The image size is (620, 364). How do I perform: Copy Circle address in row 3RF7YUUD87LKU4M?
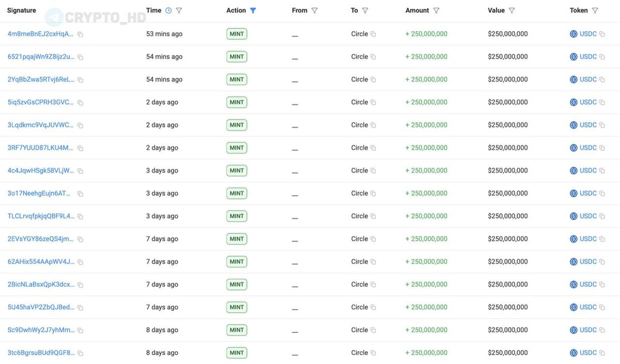coord(373,148)
